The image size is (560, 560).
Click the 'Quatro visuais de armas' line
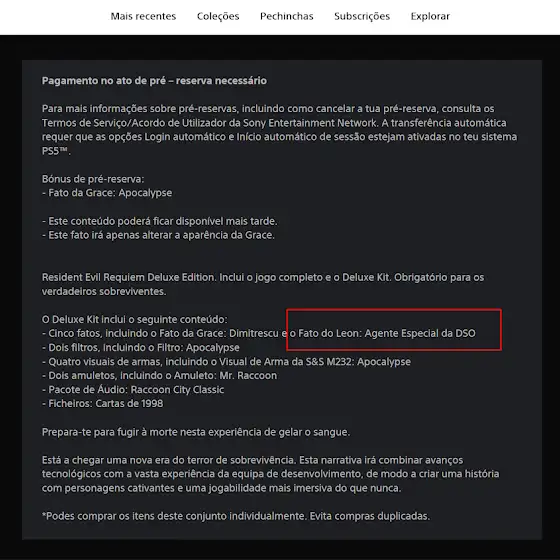(226, 361)
